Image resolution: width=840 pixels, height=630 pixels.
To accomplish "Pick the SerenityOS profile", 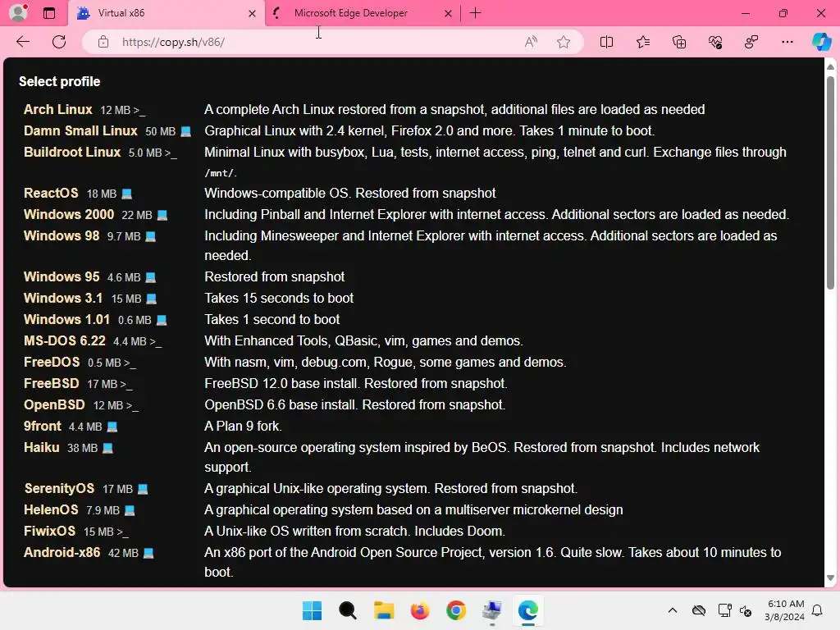I will [59, 489].
